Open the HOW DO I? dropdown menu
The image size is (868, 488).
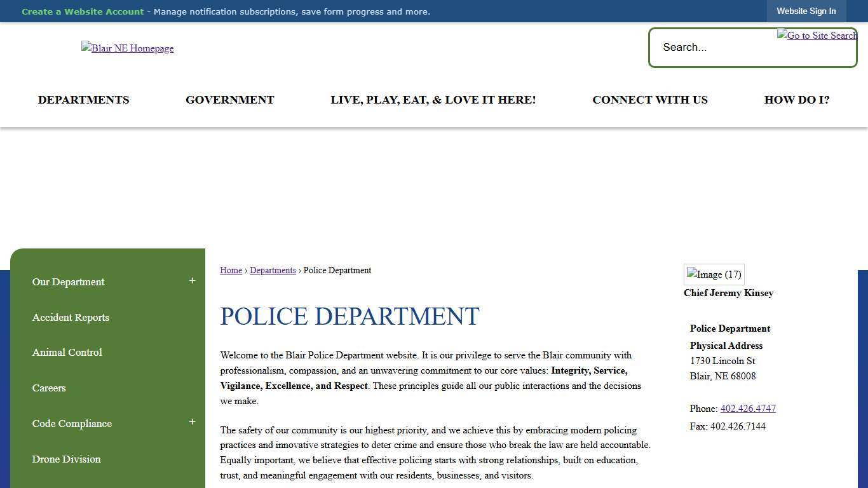coord(797,100)
